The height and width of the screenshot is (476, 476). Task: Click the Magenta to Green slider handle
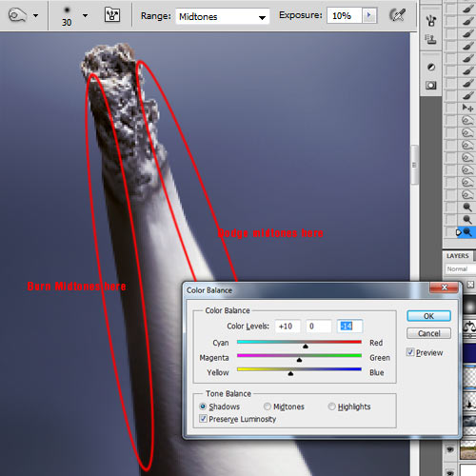[x=299, y=360]
